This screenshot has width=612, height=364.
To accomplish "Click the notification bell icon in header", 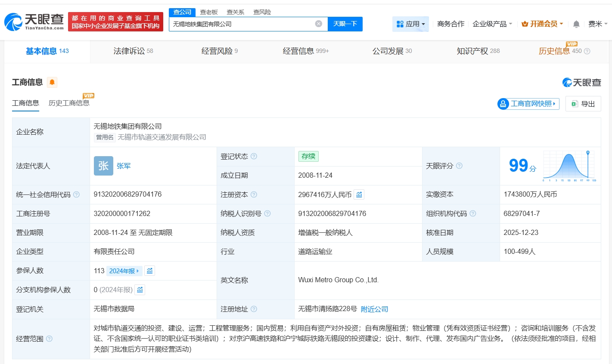I will point(576,24).
